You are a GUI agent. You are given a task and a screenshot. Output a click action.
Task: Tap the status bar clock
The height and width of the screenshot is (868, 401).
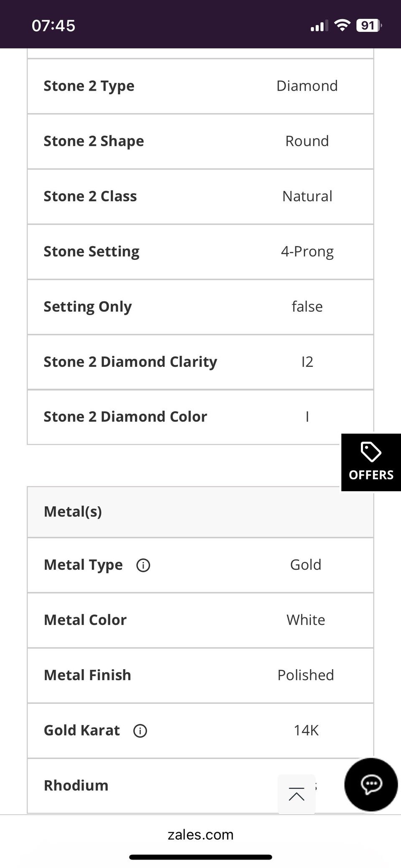53,25
